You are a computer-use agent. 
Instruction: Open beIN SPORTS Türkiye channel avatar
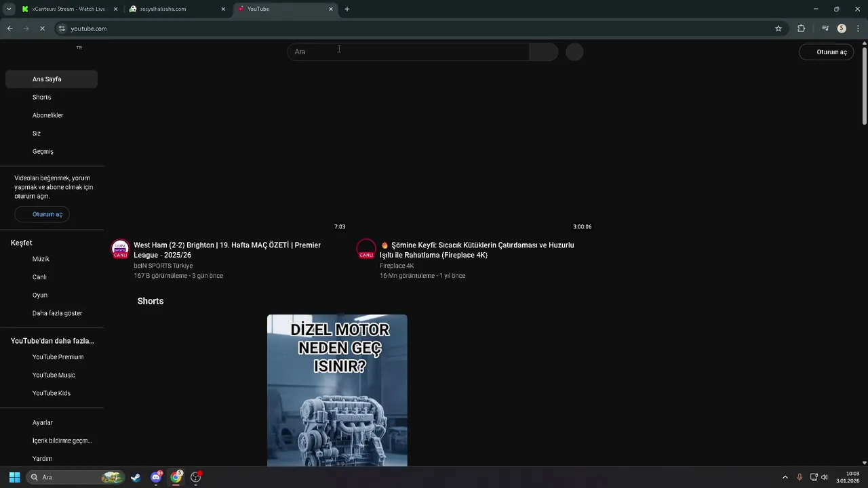[120, 249]
